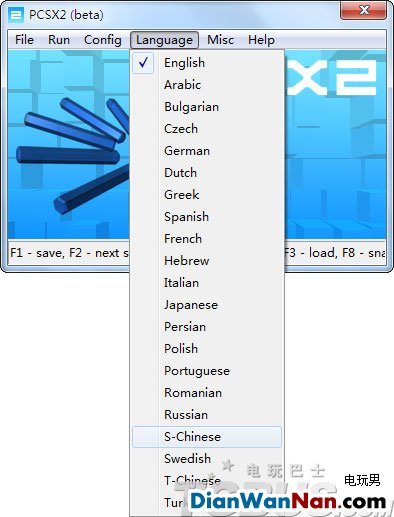Switch language to Czech
The width and height of the screenshot is (394, 517).
point(207,129)
